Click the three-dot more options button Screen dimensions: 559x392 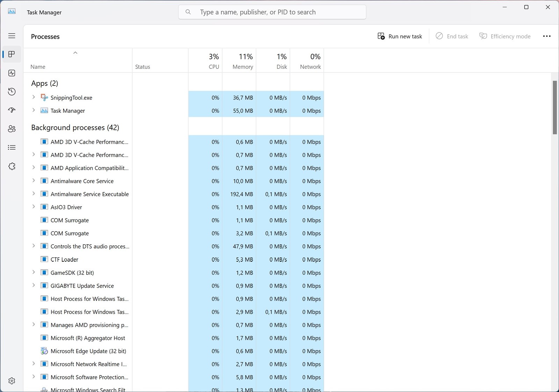[x=547, y=36]
